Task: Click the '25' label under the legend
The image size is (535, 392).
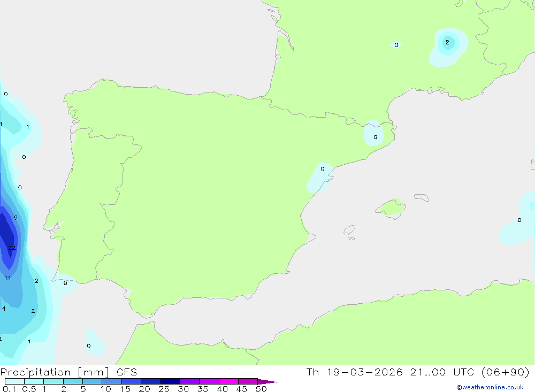Action: [164, 389]
